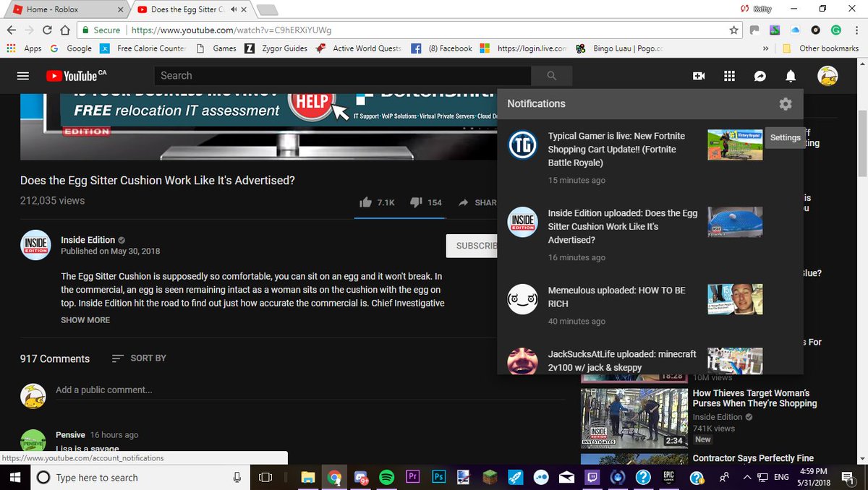Click the notifications bell icon
The image size is (868, 490).
click(x=791, y=76)
